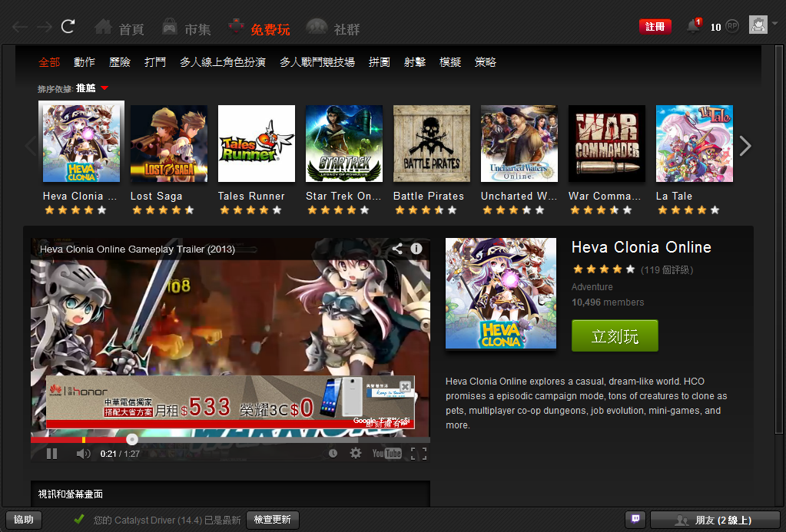786x532 pixels.
Task: Switch to the 免費玩 tab
Action: pyautogui.click(x=259, y=28)
